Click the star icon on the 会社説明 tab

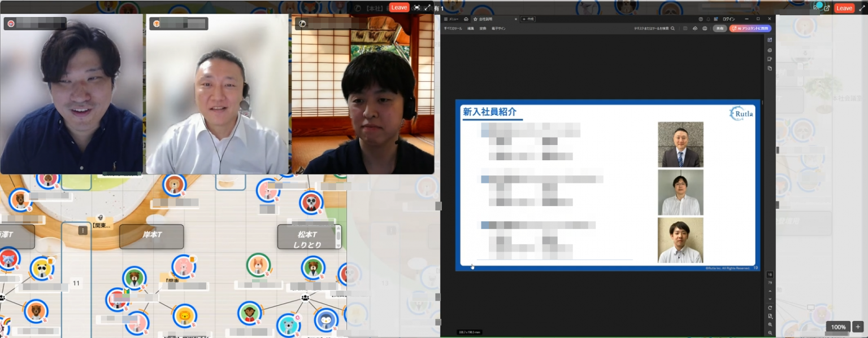[475, 19]
